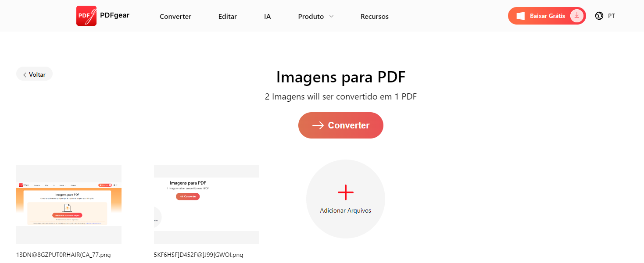
Task: Click the globe language icon near PT
Action: (599, 15)
